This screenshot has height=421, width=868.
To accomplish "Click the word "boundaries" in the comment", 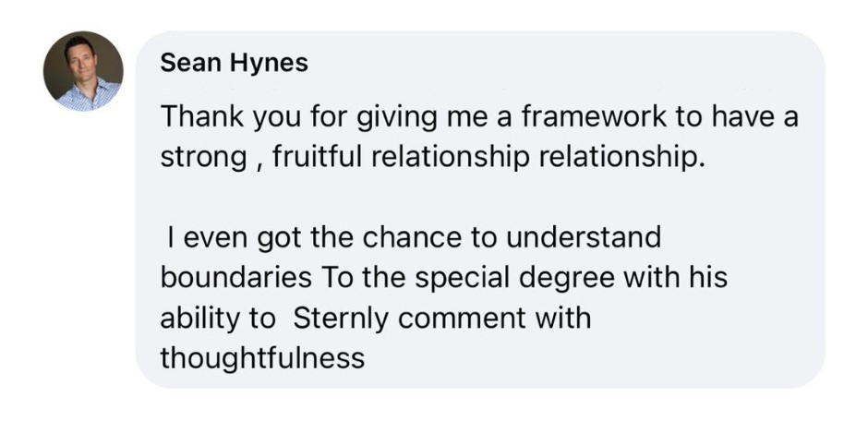I will [236, 277].
